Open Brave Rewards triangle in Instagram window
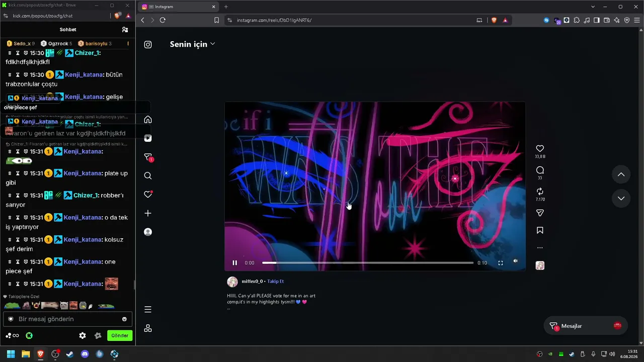This screenshot has width=644, height=362. [505, 20]
